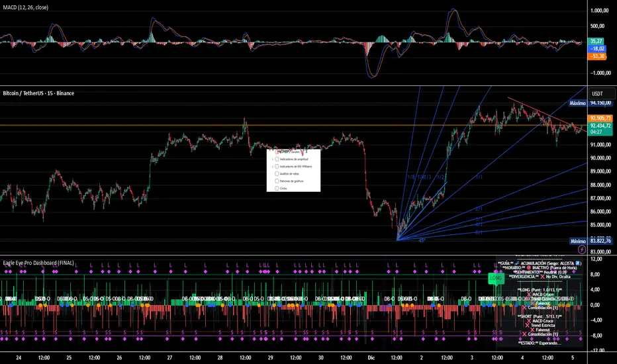Click the Dic month label on time axis
617x364 pixels.
371,357
